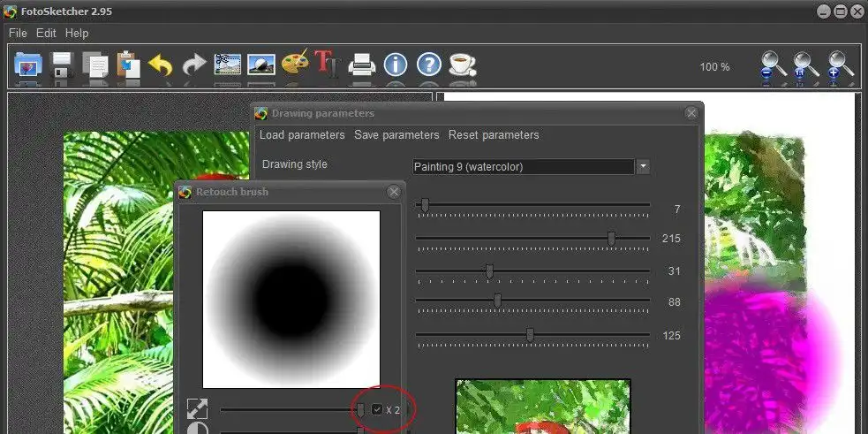
Task: Click the brush shape preview image
Action: pos(291,300)
